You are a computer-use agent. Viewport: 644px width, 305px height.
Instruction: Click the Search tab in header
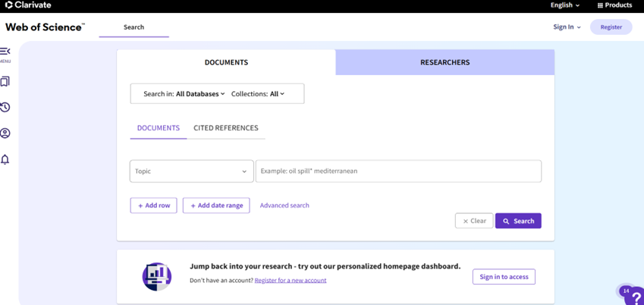134,27
